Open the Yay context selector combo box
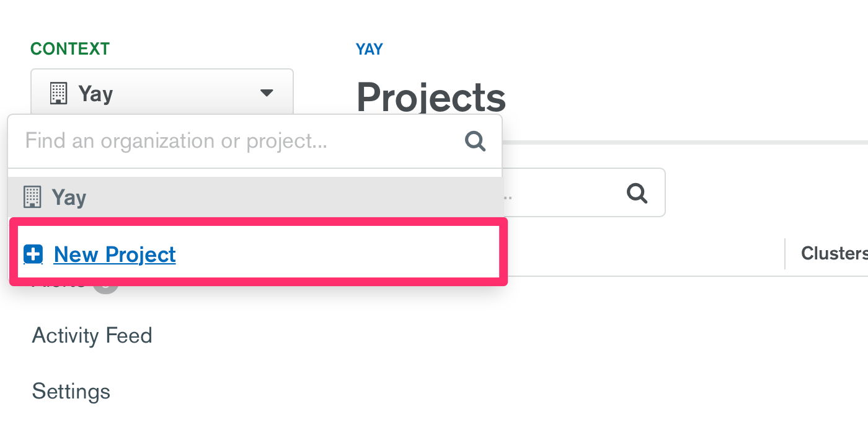The height and width of the screenshot is (432, 868). [161, 92]
